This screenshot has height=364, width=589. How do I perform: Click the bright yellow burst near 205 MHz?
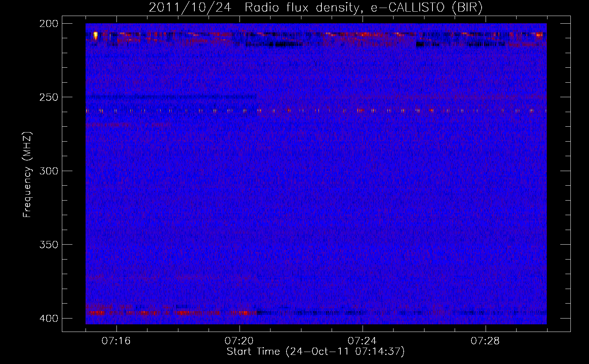95,35
